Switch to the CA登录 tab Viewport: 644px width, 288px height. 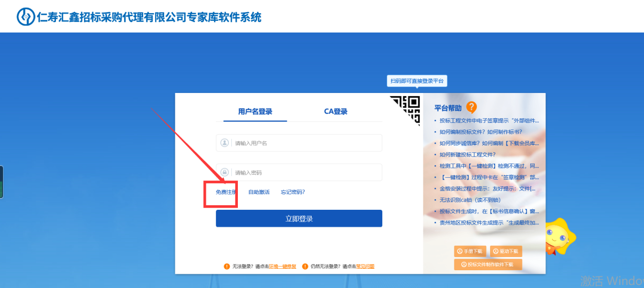click(335, 112)
